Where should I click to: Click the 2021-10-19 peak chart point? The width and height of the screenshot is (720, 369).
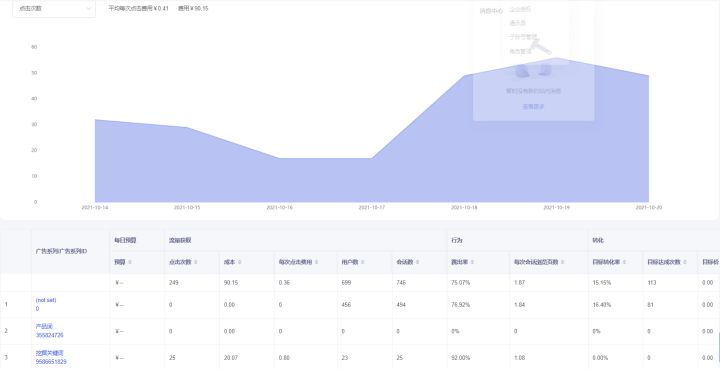557,58
